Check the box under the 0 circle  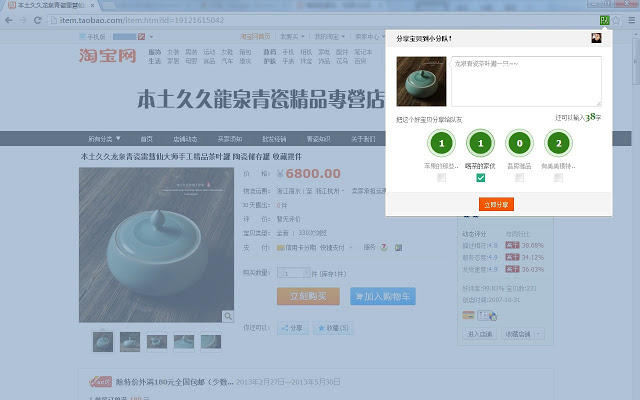519,178
